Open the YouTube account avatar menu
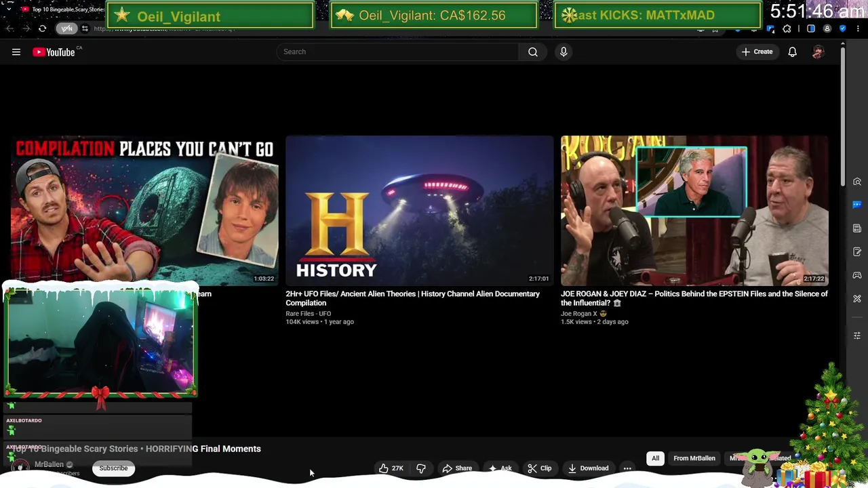 pos(818,52)
